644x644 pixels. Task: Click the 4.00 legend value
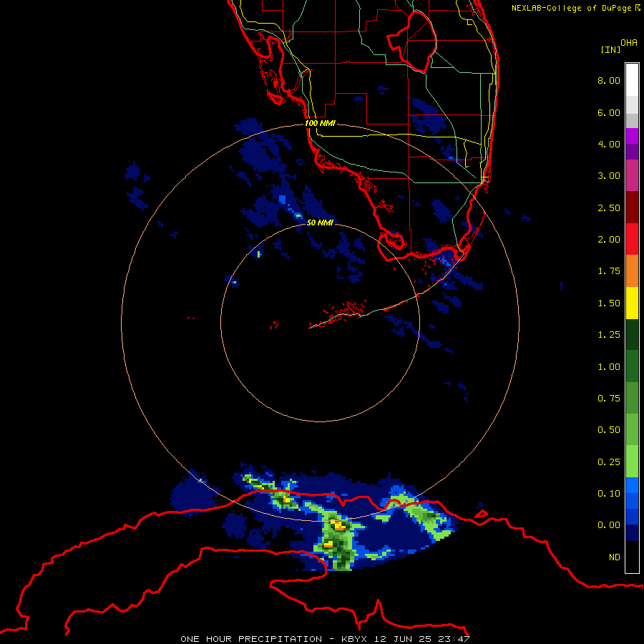pos(609,144)
